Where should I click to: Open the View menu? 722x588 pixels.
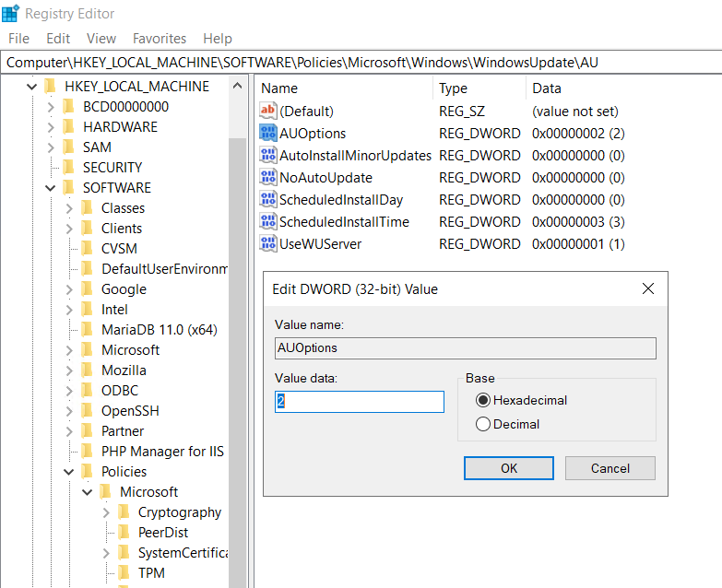[101, 38]
